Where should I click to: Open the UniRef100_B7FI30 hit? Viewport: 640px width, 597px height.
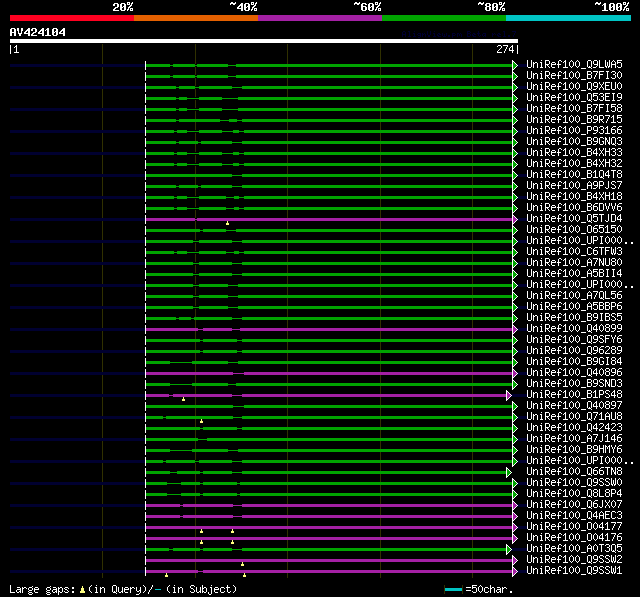pos(574,75)
